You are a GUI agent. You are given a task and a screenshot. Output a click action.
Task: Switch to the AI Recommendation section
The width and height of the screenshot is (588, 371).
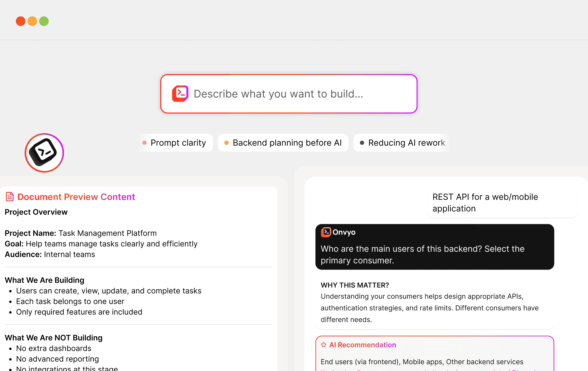(362, 345)
